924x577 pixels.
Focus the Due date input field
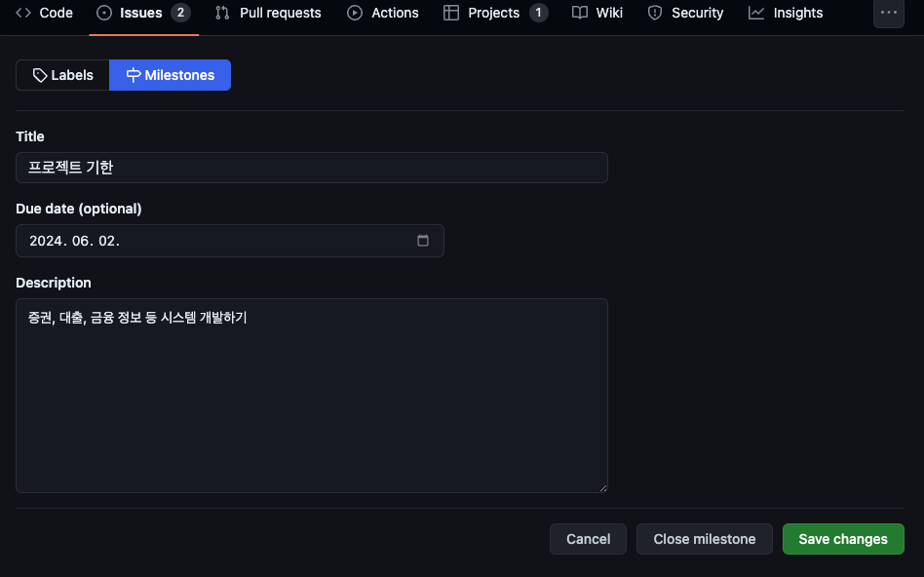pyautogui.click(x=230, y=241)
